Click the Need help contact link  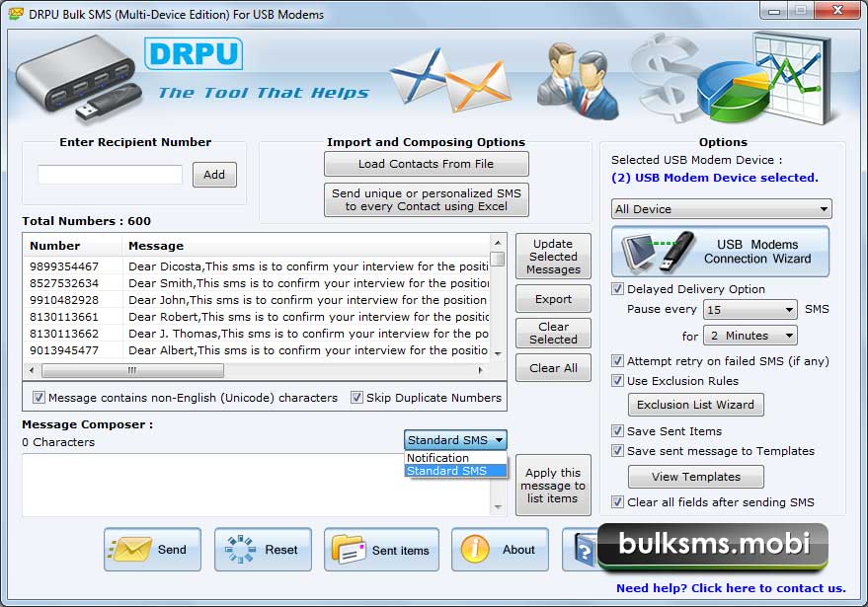pyautogui.click(x=731, y=588)
